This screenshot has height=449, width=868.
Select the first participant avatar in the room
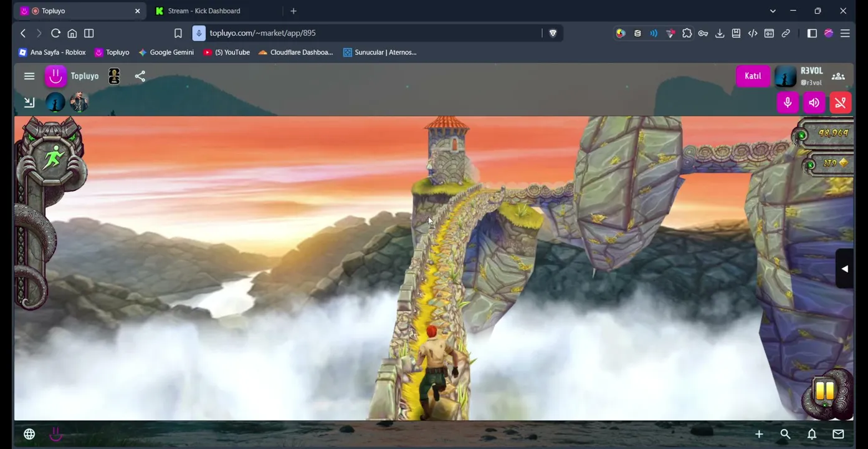click(x=55, y=102)
